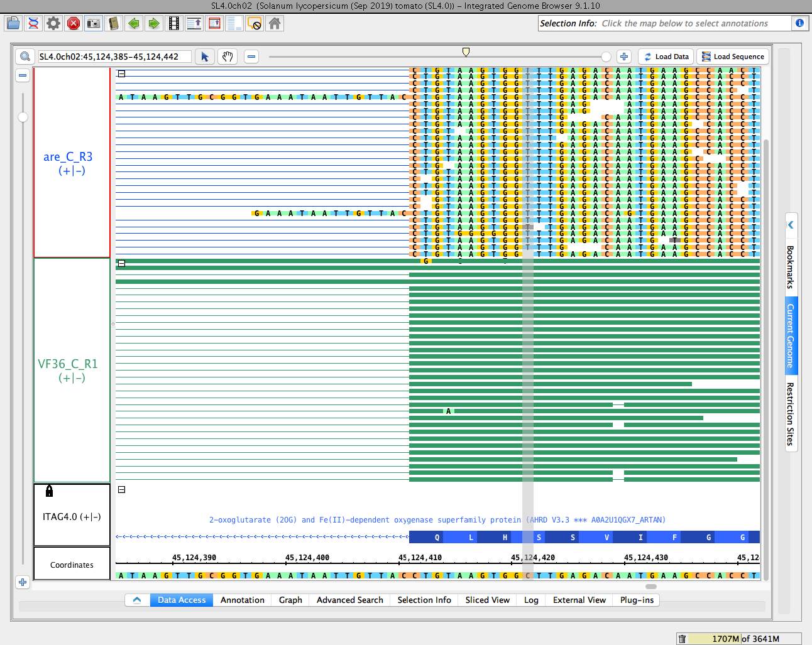The width and height of the screenshot is (812, 645).
Task: Collapse the bottom tab panel chevron
Action: (137, 600)
